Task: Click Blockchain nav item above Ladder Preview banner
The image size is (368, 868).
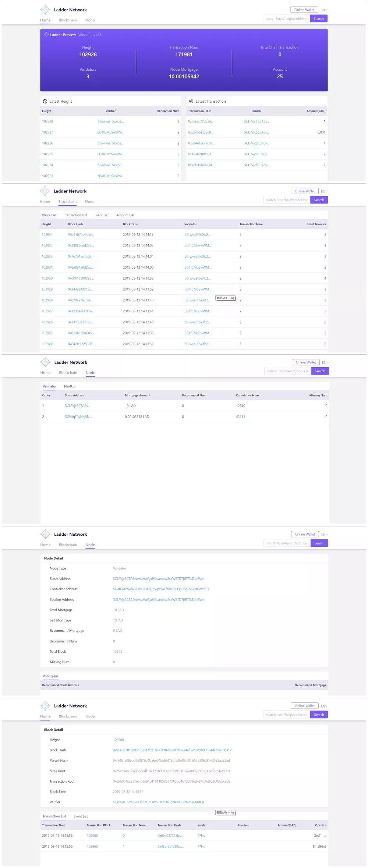Action: coord(68,20)
